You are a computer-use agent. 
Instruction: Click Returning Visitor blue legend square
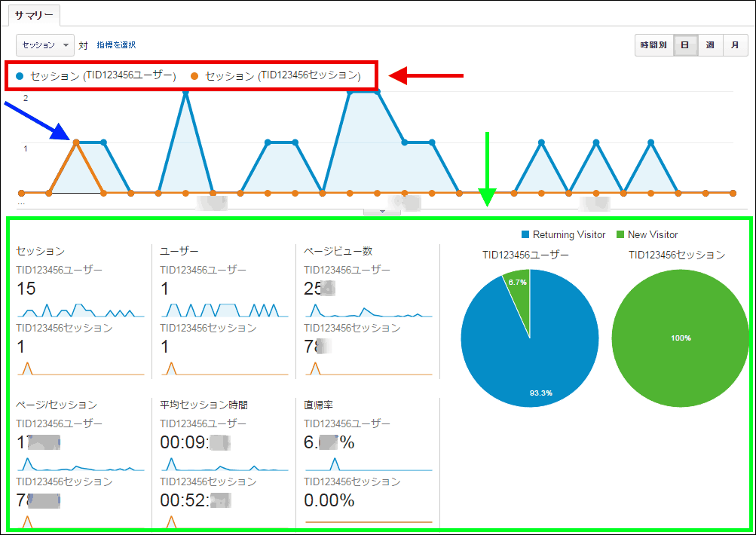point(525,235)
